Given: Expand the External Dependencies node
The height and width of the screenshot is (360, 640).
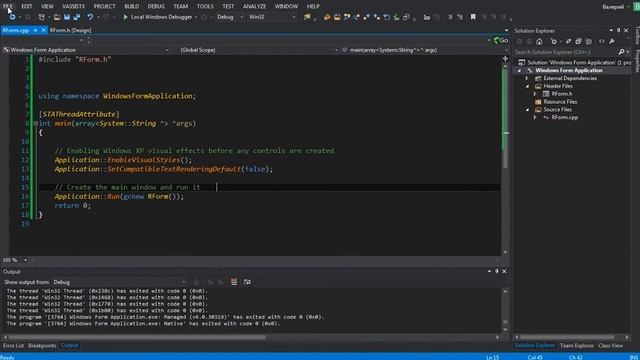Looking at the screenshot, I should coord(527,78).
